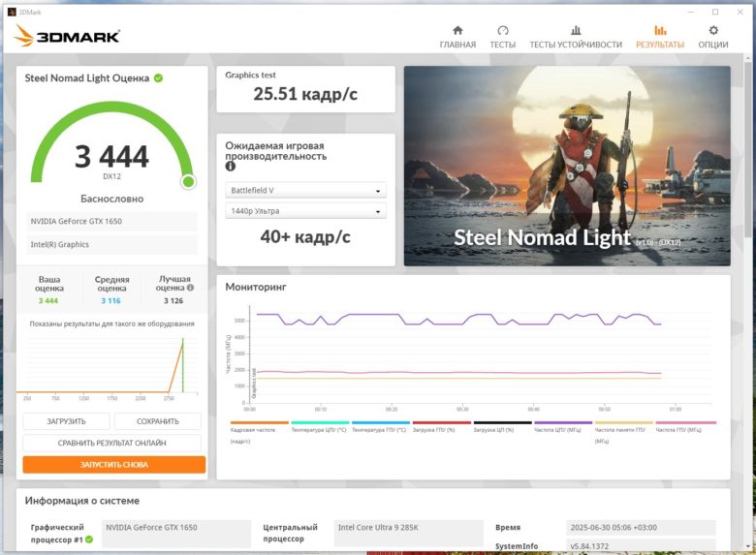756x555 pixels.
Task: Switch to the Результаты tab
Action: click(x=660, y=37)
